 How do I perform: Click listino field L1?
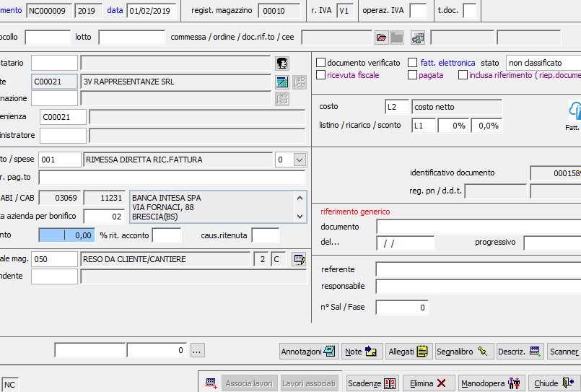click(424, 126)
